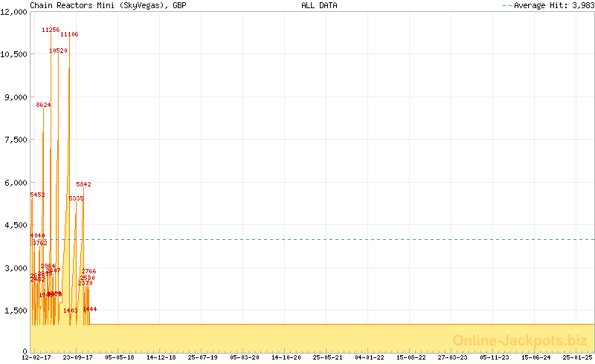Click the 11256 peak value label
This screenshot has width=595, height=364.
pos(51,30)
